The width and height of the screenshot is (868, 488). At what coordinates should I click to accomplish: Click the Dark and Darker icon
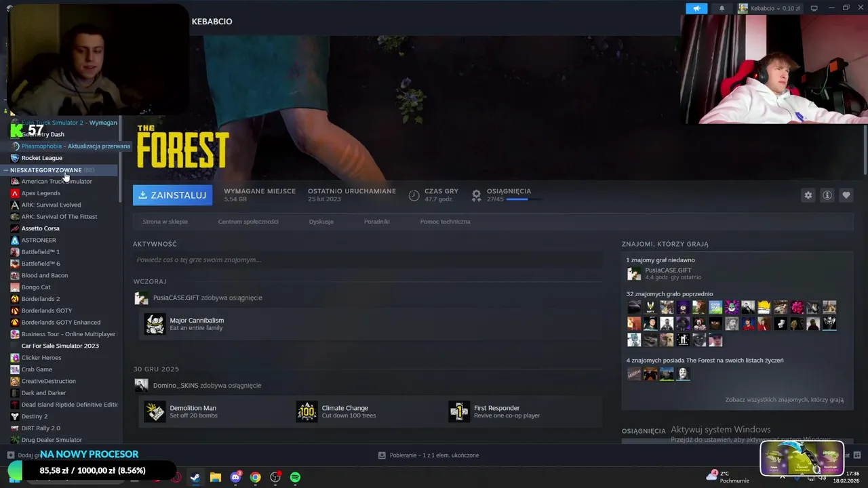pos(15,393)
